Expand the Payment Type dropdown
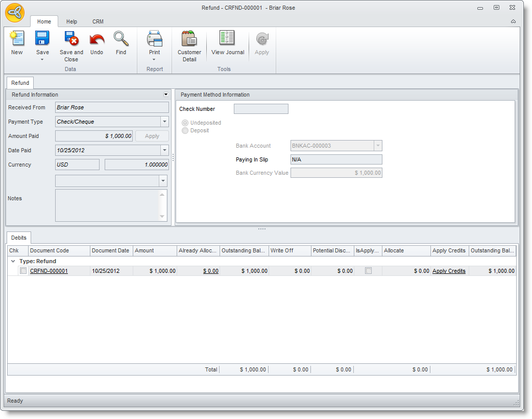 click(x=164, y=122)
